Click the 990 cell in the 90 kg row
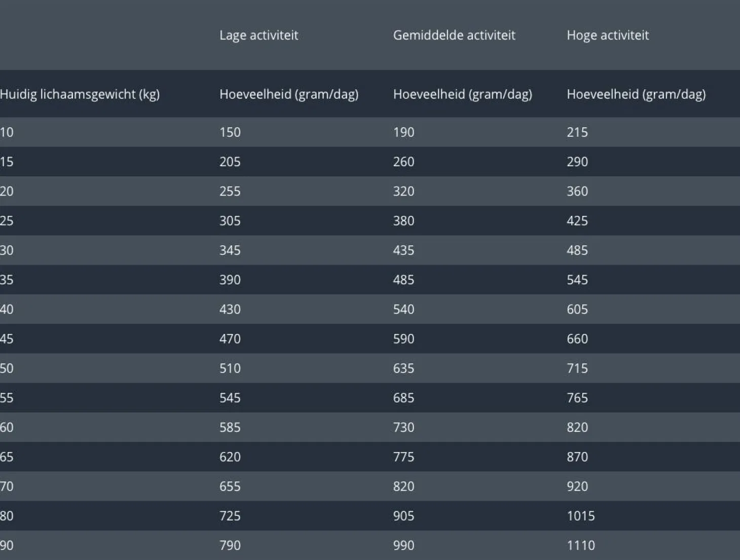Image resolution: width=740 pixels, height=560 pixels. [403, 545]
